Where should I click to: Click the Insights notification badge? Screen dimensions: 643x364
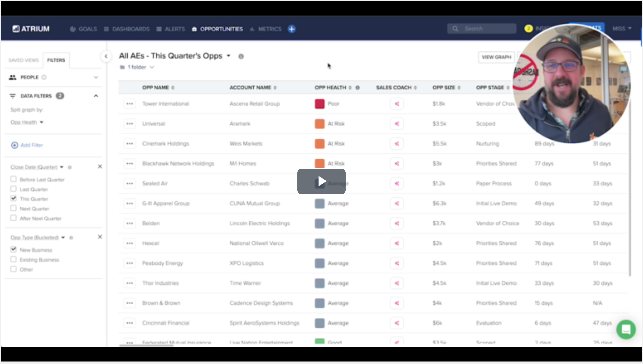point(528,29)
